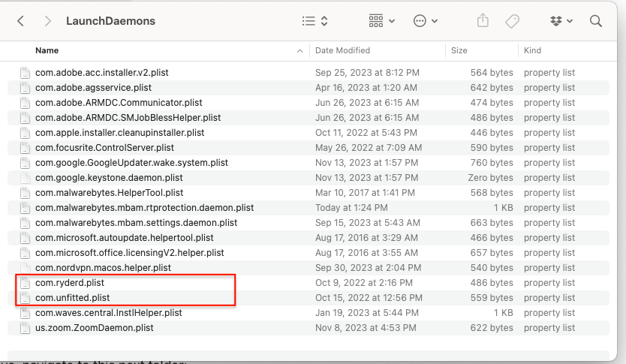Click the 'Zero bytes' size cell

coord(490,178)
